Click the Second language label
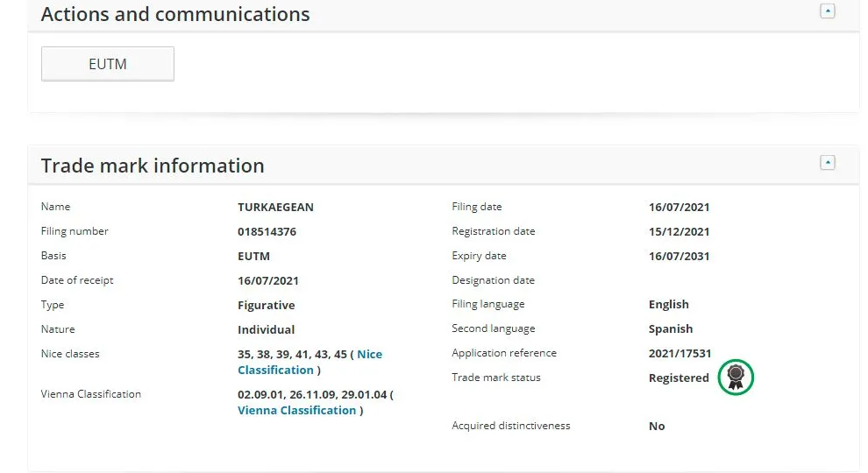Image resolution: width=868 pixels, height=473 pixels. (494, 328)
